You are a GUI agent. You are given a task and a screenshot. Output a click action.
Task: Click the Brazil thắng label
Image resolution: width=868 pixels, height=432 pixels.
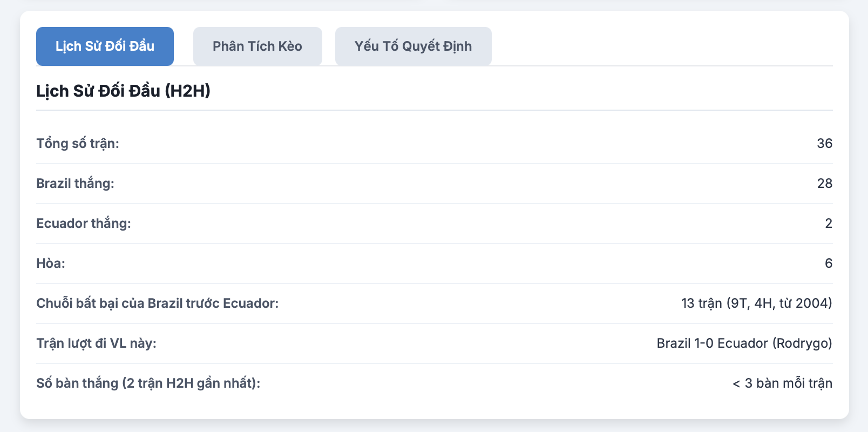click(75, 184)
